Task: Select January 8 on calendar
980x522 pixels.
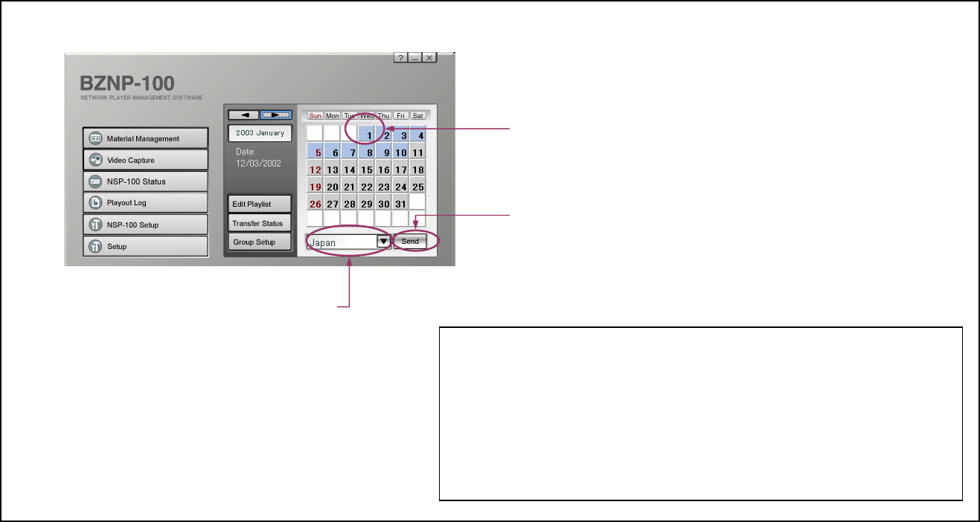Action: pos(367,150)
